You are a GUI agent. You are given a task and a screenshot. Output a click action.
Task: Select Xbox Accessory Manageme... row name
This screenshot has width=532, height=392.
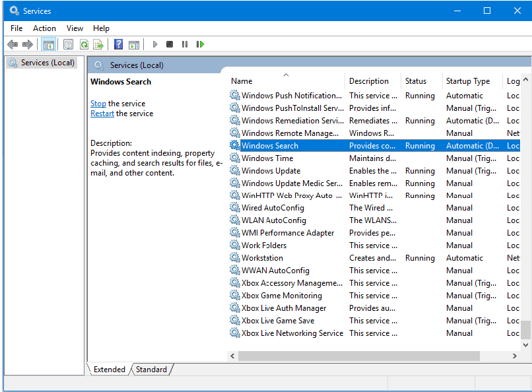click(292, 283)
